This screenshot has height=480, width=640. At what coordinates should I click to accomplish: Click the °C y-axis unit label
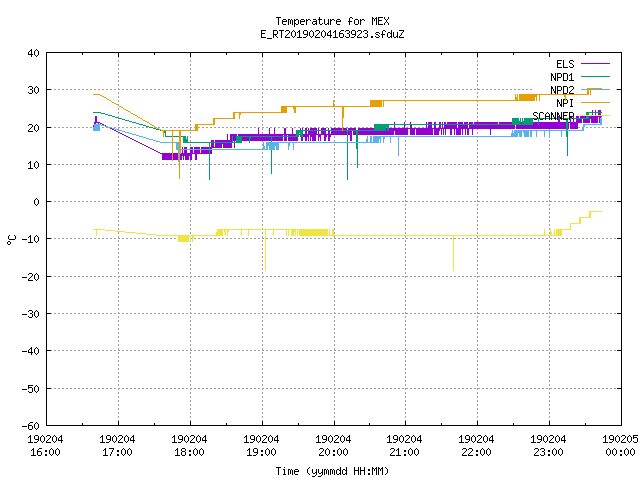click(x=11, y=240)
